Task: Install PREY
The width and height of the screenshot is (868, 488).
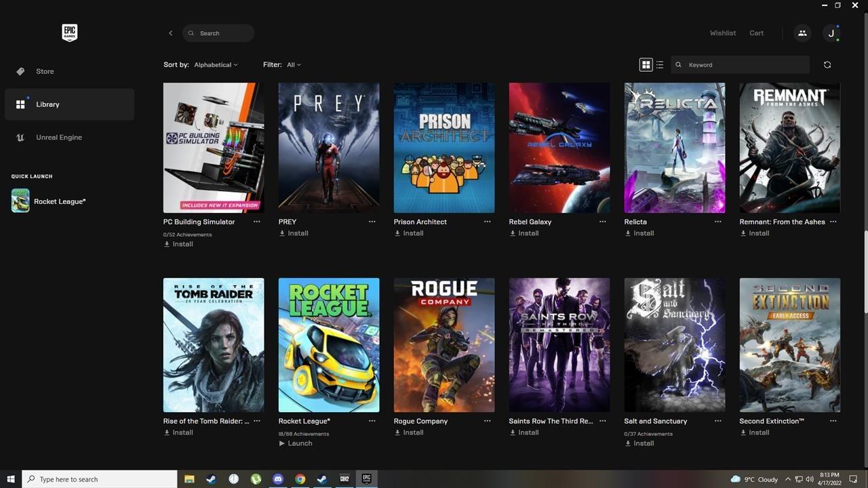Action: click(x=294, y=233)
